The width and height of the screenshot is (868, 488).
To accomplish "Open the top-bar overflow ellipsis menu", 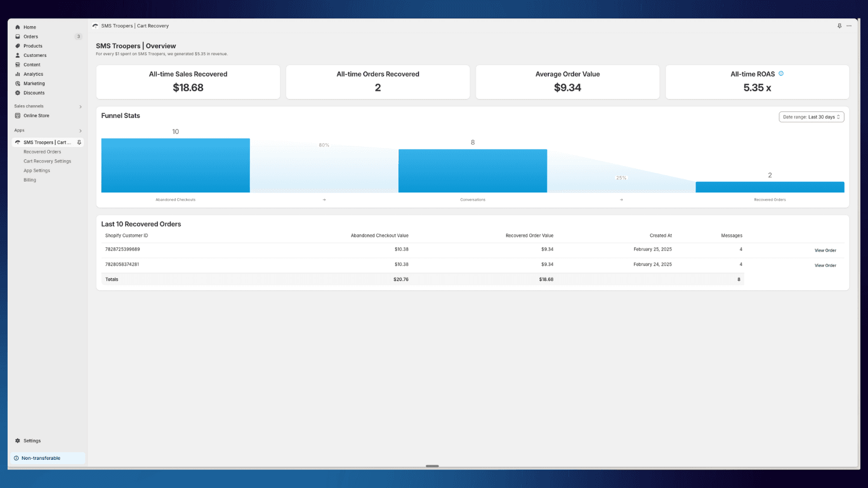I will 849,25.
